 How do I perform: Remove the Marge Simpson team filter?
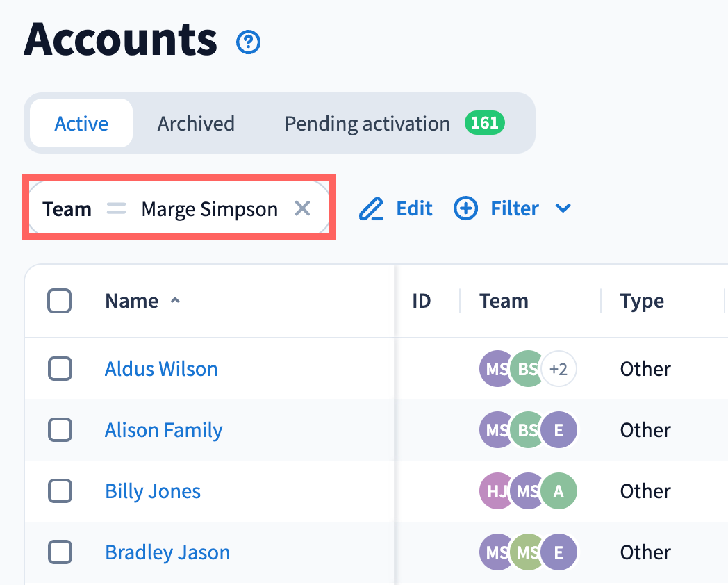coord(302,208)
